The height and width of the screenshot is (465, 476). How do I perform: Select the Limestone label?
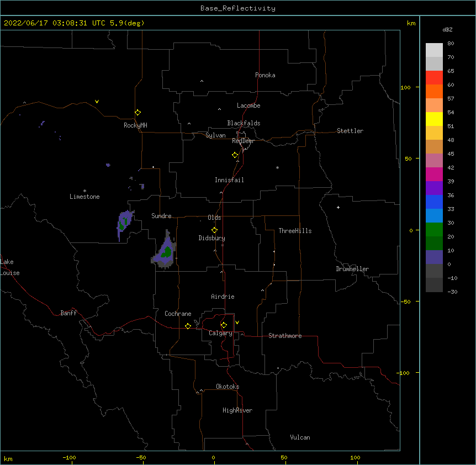coord(84,197)
